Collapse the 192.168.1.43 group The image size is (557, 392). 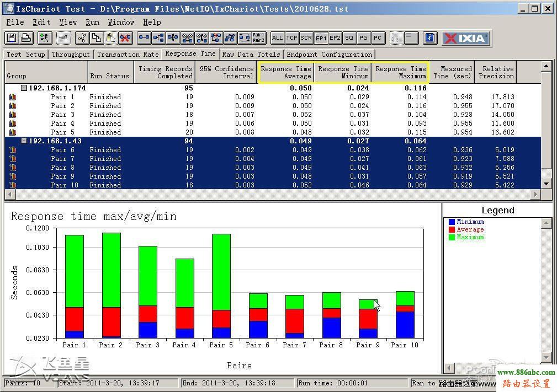[24, 141]
